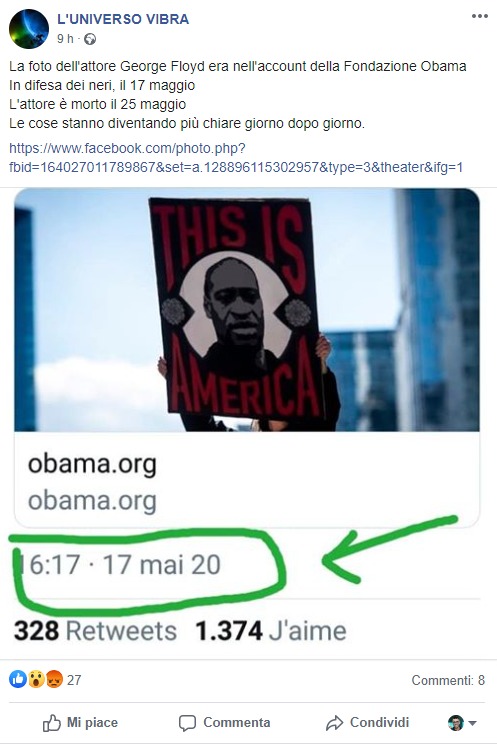Screen dimensions: 497x747
Task: Click the 27 reactions count
Action: tap(74, 680)
